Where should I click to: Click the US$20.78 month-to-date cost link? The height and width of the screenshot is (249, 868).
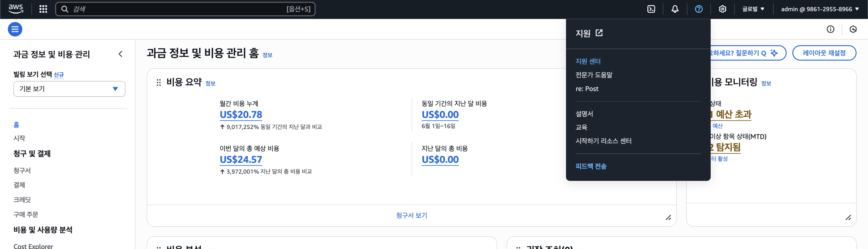point(241,115)
